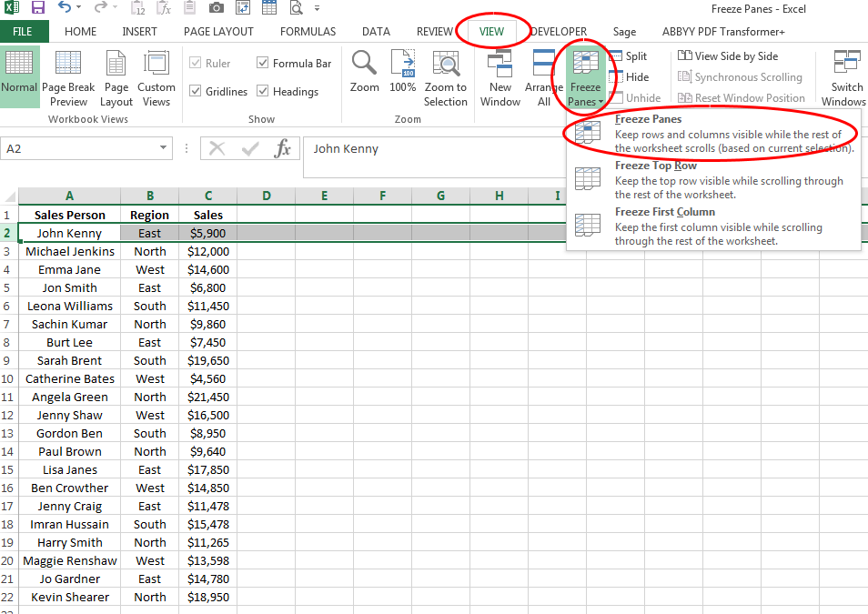Screen dimensions: 868x614
Task: Select column A header
Action: coord(70,196)
